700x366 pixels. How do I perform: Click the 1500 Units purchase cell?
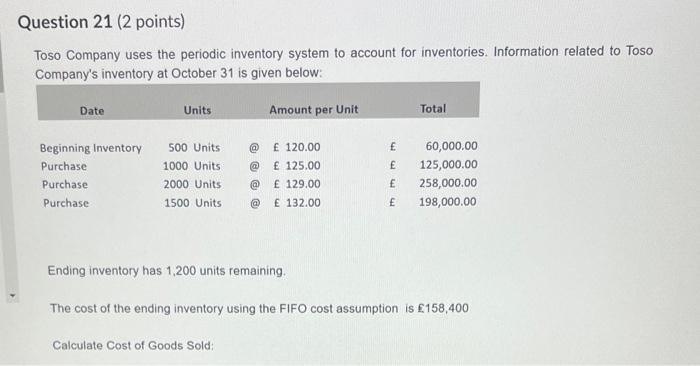(193, 203)
